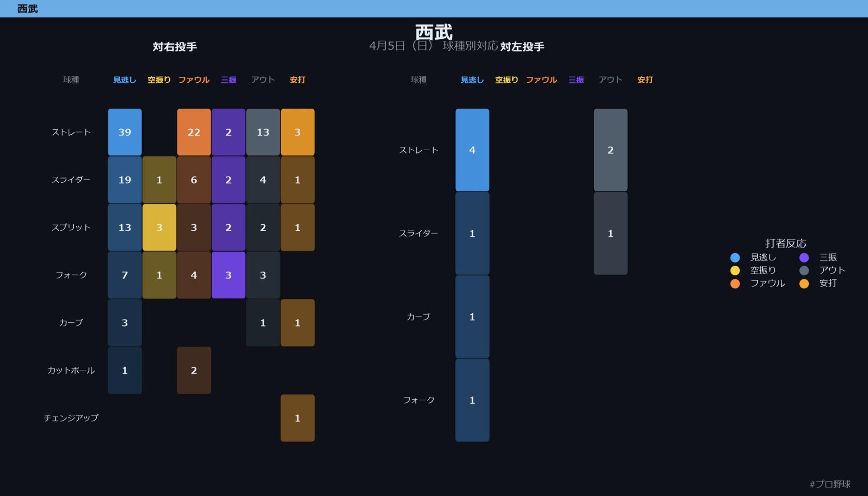
Task: Click the アウト gray legend dot
Action: [x=804, y=270]
